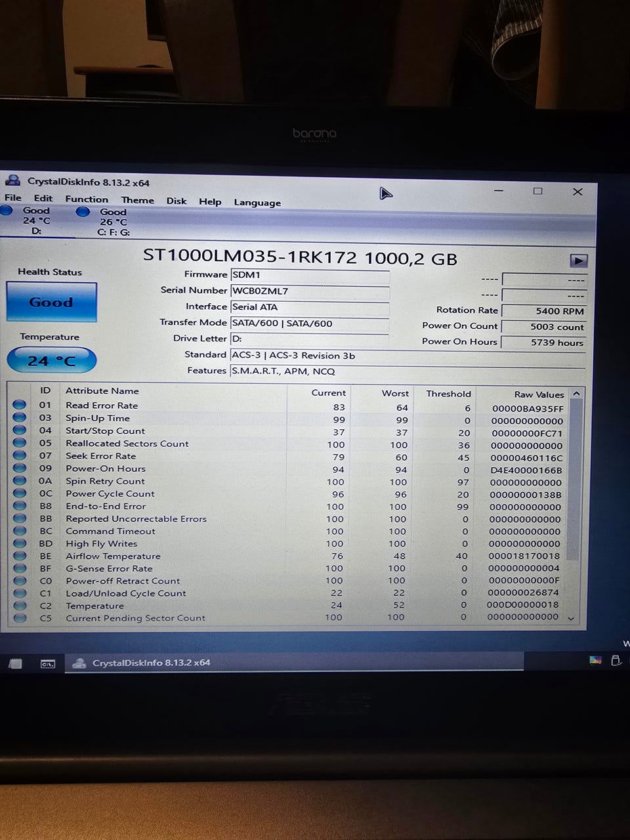Click the Attribute Name column header
630x840 pixels.
pyautogui.click(x=102, y=390)
